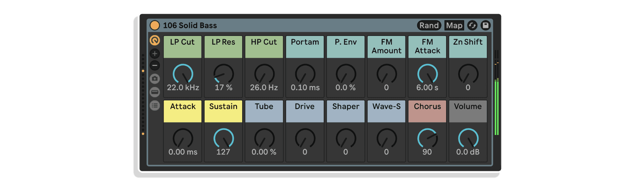
Task: Toggle the Map mode button
Action: [454, 26]
